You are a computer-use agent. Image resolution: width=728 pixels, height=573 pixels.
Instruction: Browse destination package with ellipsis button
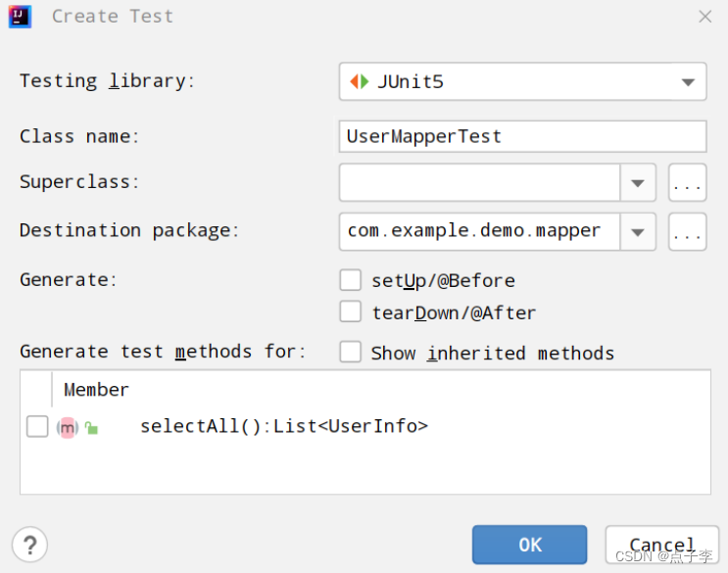point(687,231)
